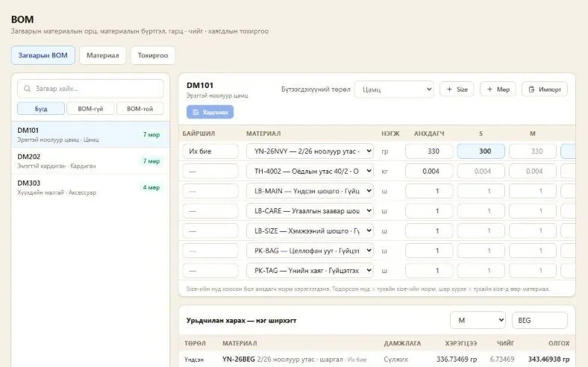Click the 7 мөр badge of DM101
588x367 pixels.
(x=151, y=134)
